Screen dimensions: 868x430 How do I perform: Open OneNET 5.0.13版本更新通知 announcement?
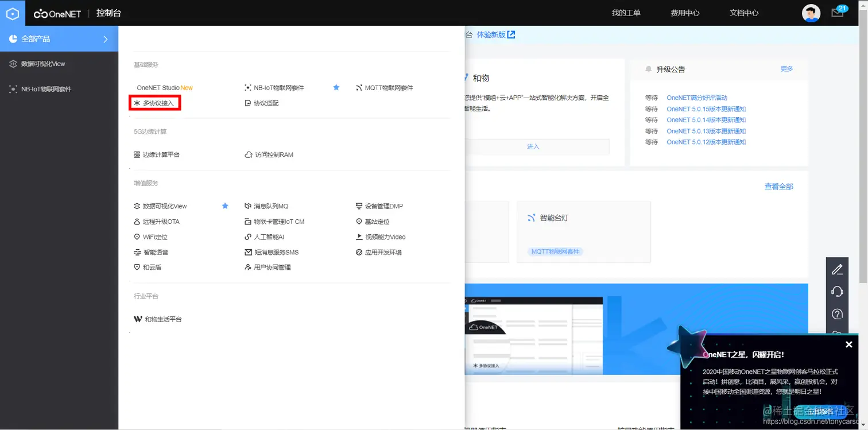click(706, 131)
